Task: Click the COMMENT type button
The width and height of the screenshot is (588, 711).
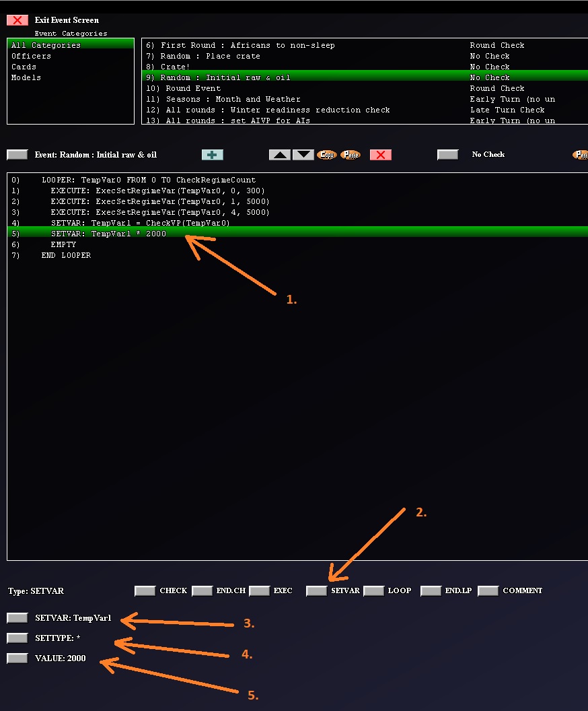Action: (x=488, y=591)
